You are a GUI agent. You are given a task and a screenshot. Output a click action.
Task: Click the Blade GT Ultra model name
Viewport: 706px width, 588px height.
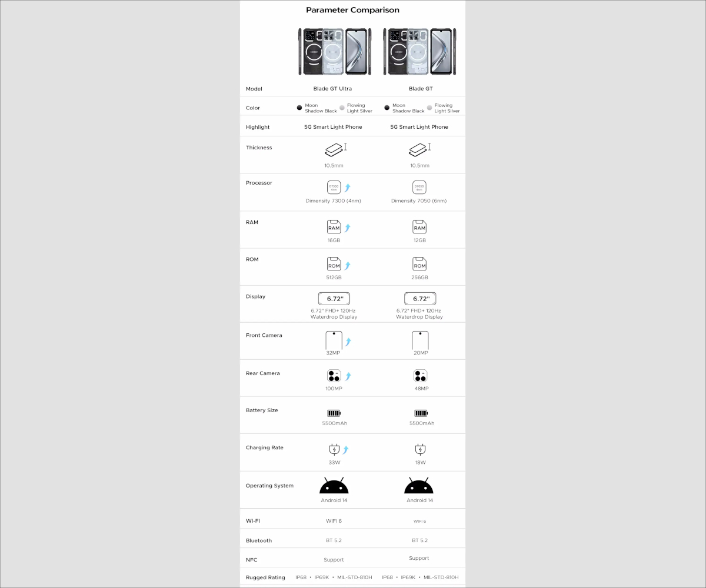click(x=332, y=89)
